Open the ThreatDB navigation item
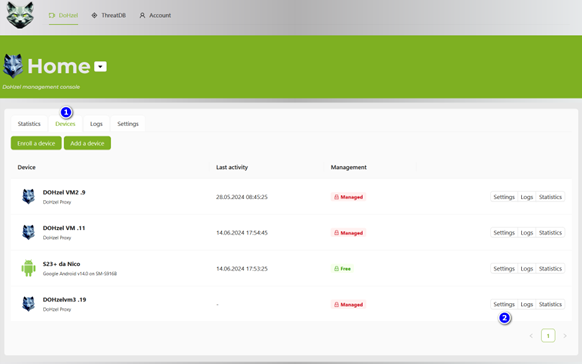Viewport: 582px width, 364px height. [109, 15]
